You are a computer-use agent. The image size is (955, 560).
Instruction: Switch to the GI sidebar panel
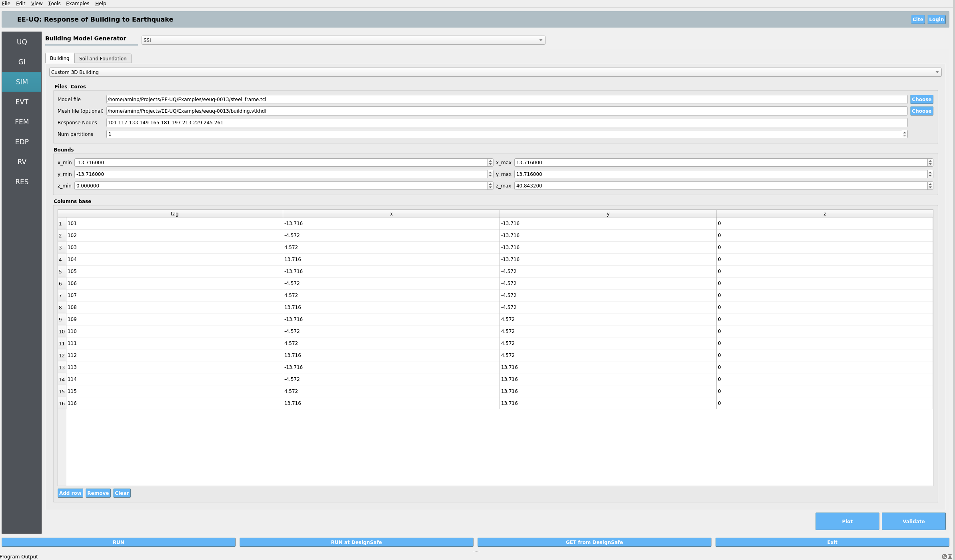point(22,62)
